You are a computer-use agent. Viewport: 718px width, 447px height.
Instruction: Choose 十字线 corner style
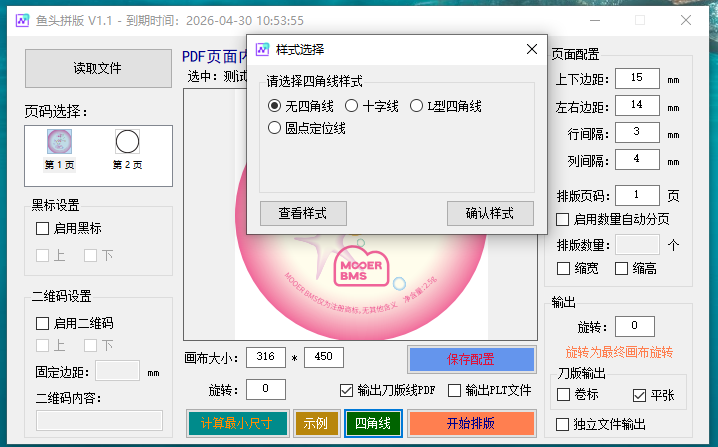(351, 106)
